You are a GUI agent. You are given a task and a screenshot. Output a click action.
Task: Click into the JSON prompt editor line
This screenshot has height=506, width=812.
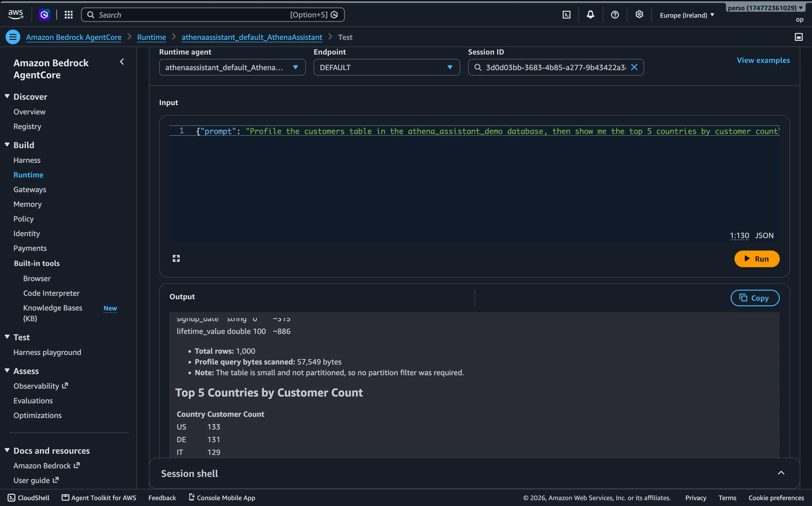(x=474, y=131)
